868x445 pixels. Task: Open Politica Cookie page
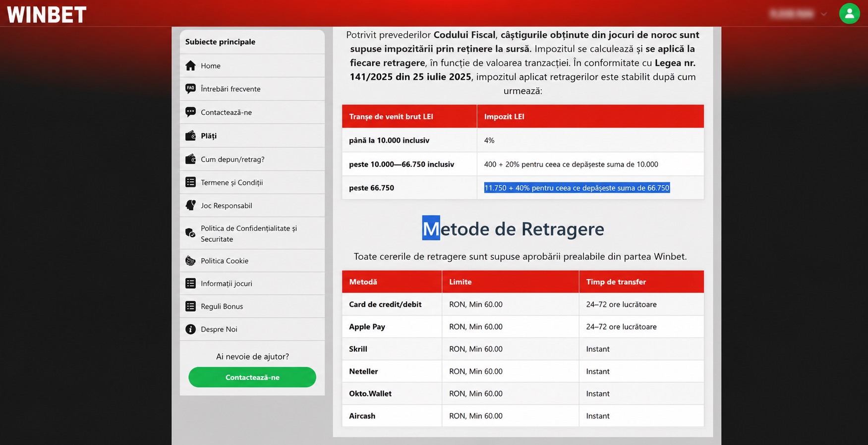pyautogui.click(x=252, y=261)
